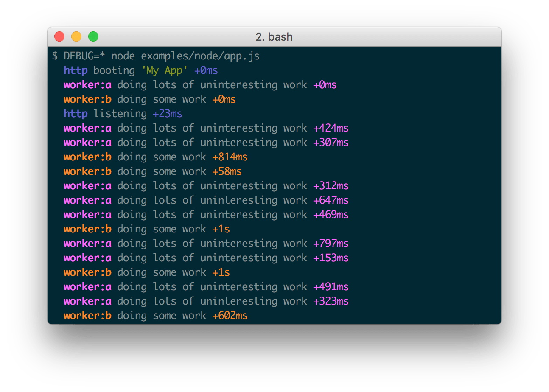Select the pink worker:a debug label
Screen dimensions: 549x392
87,84
